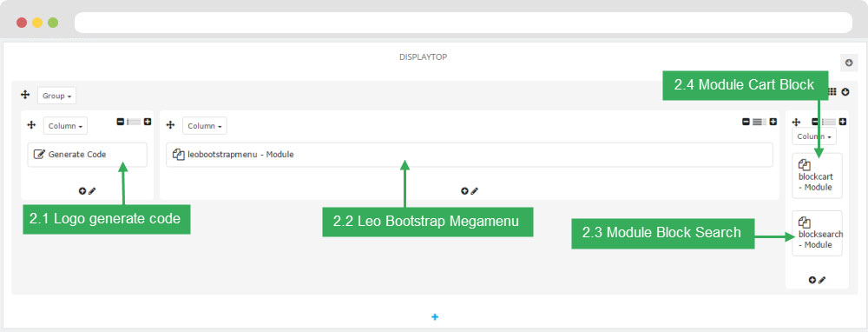Select the leobootstrapmenu - Module widget
Screen dimensions: 868x332
pos(470,155)
